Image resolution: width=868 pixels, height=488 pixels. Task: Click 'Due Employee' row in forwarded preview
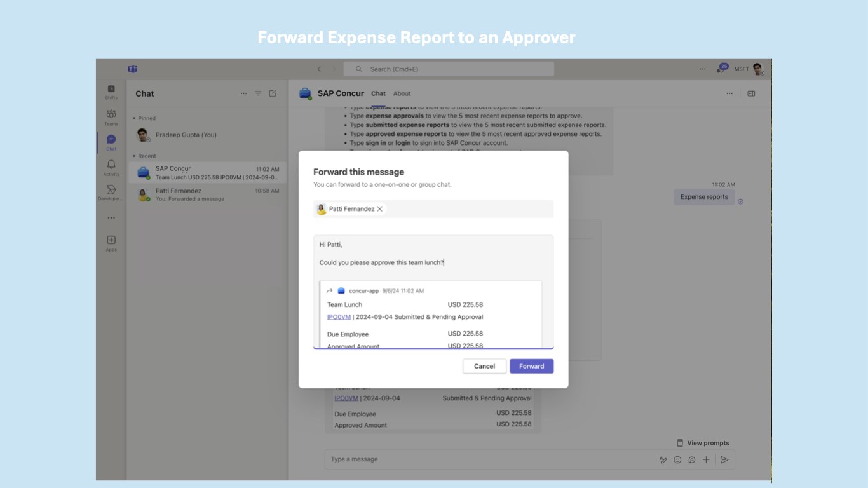(405, 334)
